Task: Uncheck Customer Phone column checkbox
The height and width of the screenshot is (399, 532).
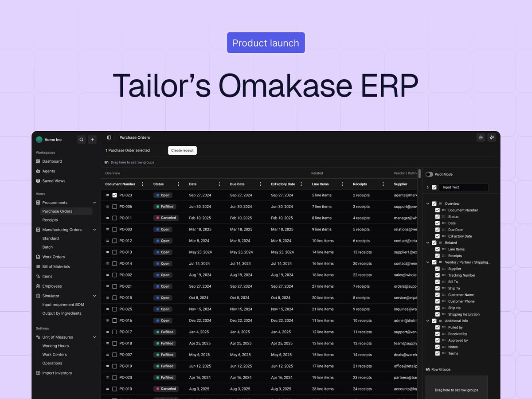Action: pyautogui.click(x=438, y=301)
